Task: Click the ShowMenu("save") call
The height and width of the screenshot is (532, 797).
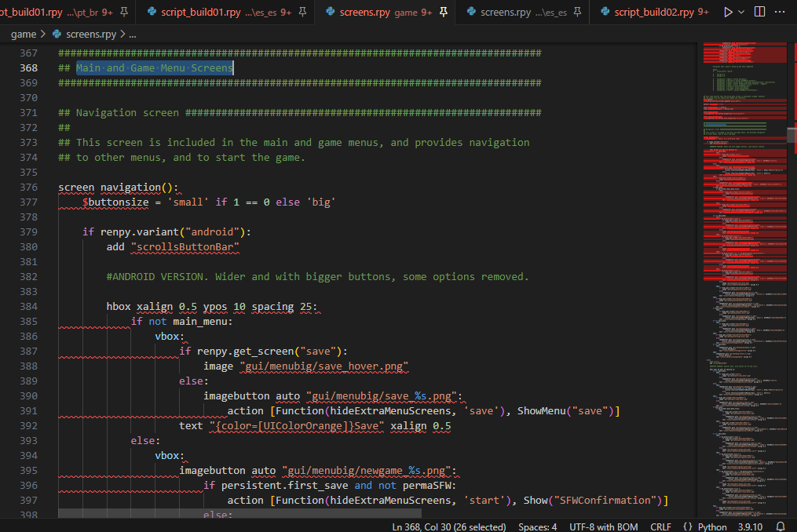Action: pos(565,410)
